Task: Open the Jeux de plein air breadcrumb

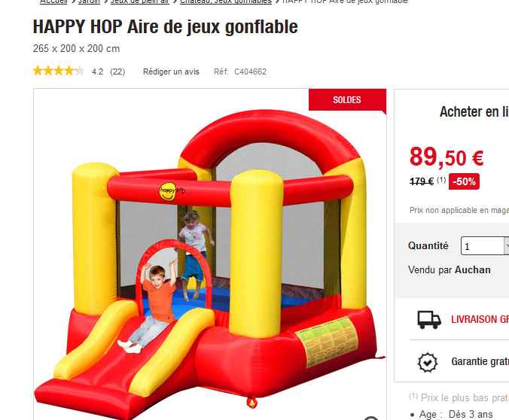Action: coord(140,2)
